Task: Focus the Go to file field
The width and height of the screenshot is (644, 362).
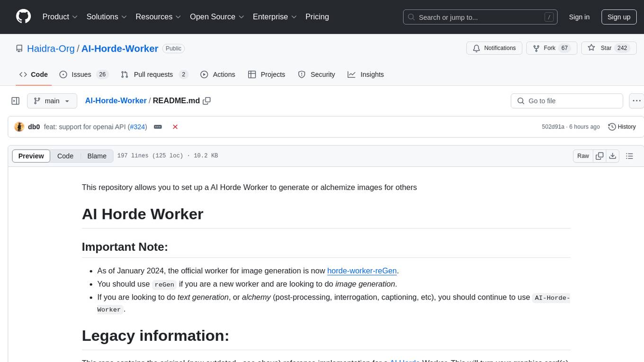Action: pos(567,101)
